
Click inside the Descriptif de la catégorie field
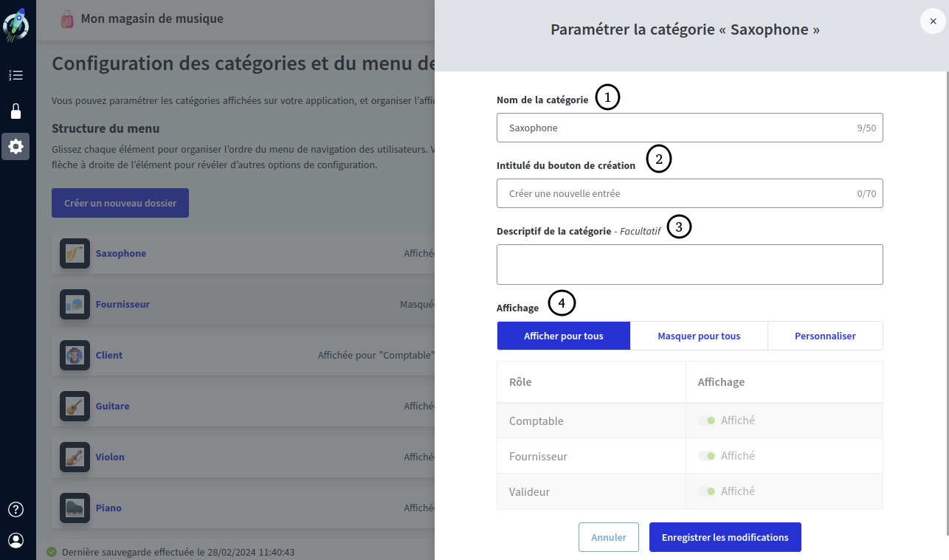click(x=689, y=263)
